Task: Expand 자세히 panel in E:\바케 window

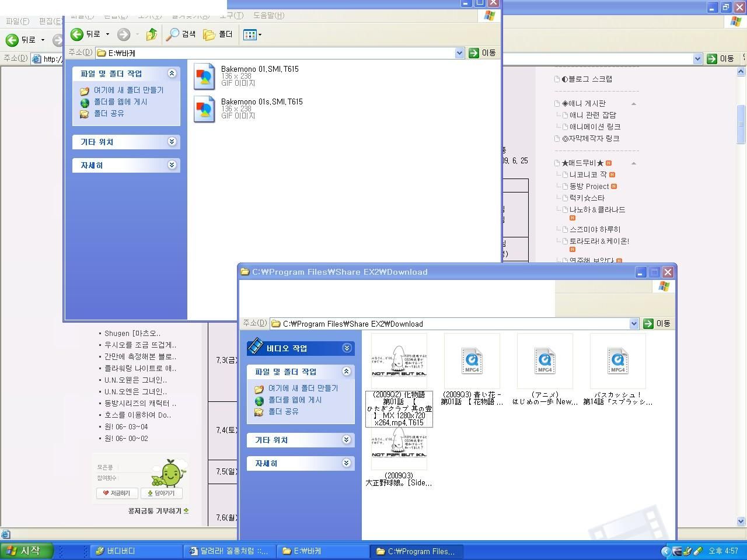Action: [172, 165]
